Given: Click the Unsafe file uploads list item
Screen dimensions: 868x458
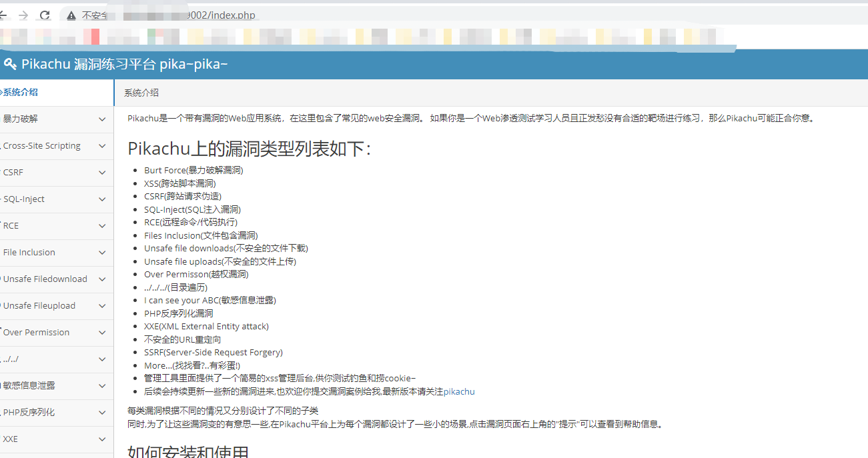Looking at the screenshot, I should point(220,261).
